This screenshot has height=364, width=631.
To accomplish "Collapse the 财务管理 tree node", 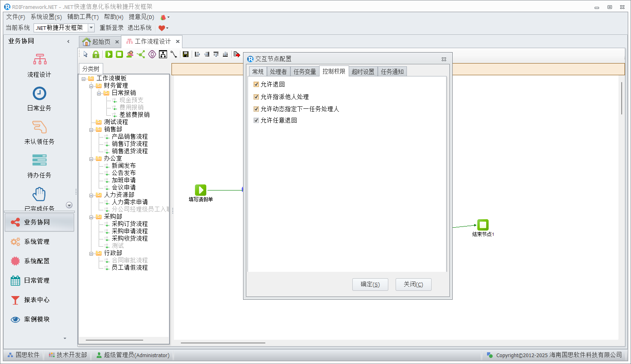I will (x=91, y=86).
